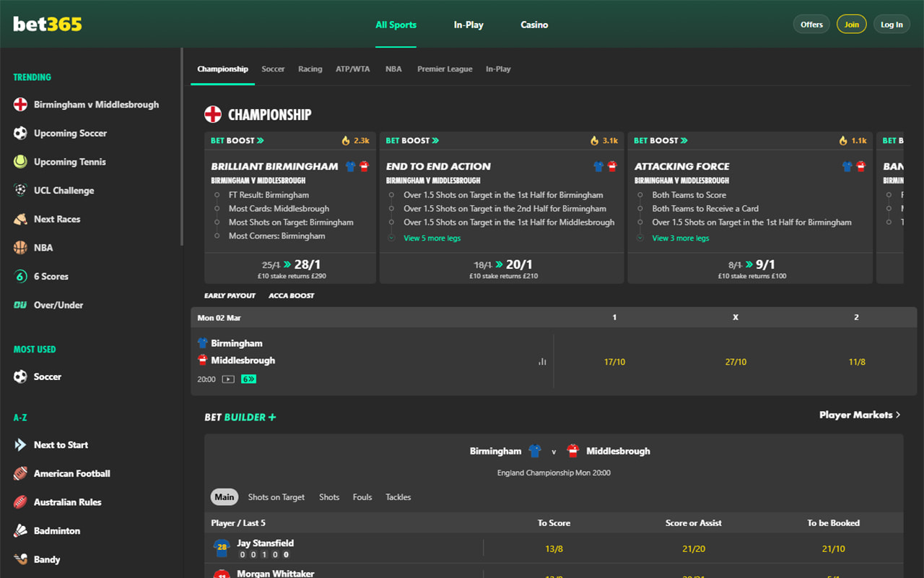
Task: Select the Main bet builder tab
Action: click(225, 497)
